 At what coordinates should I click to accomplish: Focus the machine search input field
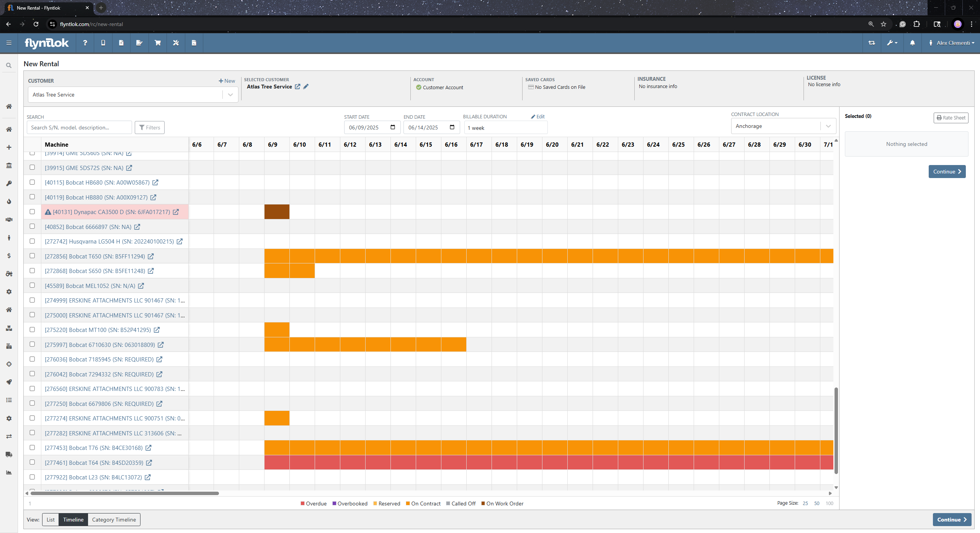click(79, 128)
